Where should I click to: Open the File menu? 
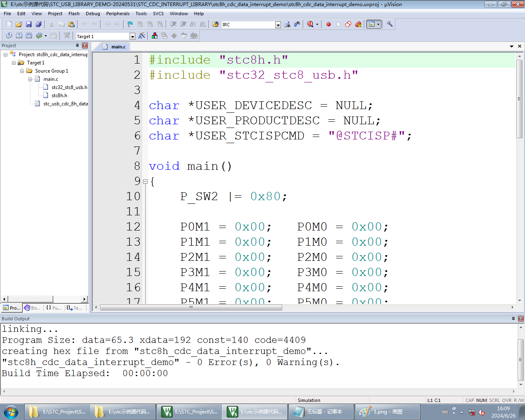tap(7, 14)
